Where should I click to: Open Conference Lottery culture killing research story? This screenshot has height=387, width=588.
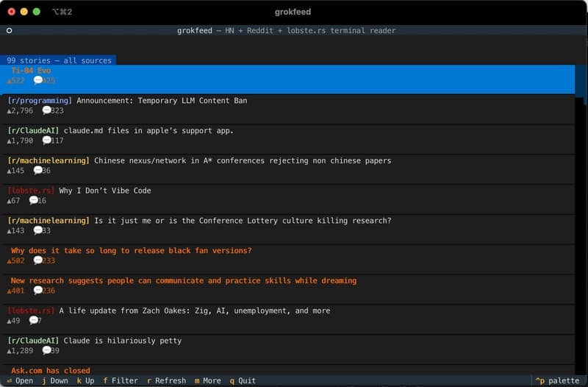(287, 230)
